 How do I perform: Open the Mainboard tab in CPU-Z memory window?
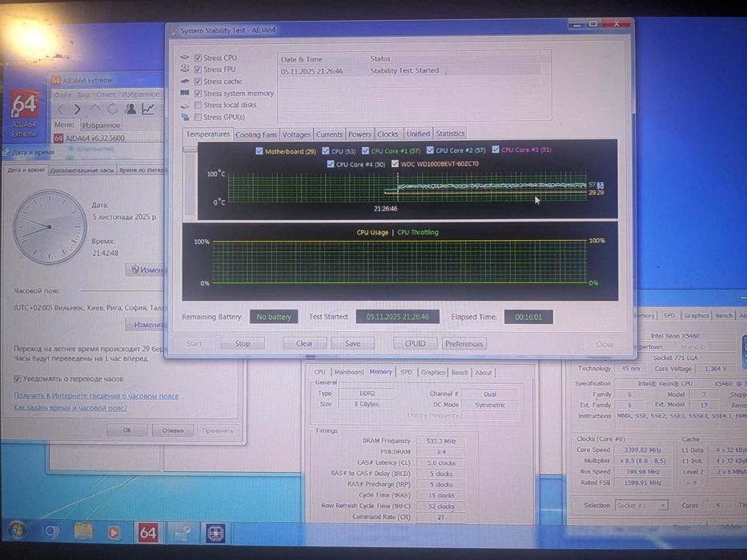349,372
